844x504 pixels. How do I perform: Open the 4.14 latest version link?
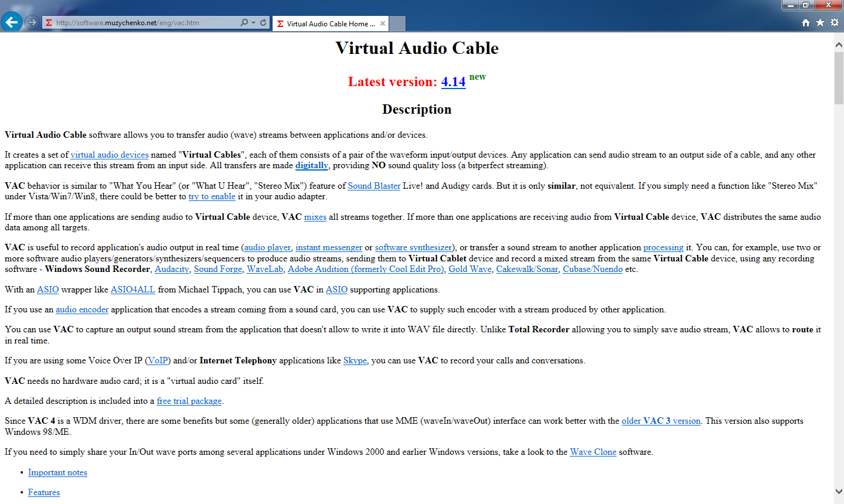pyautogui.click(x=453, y=82)
